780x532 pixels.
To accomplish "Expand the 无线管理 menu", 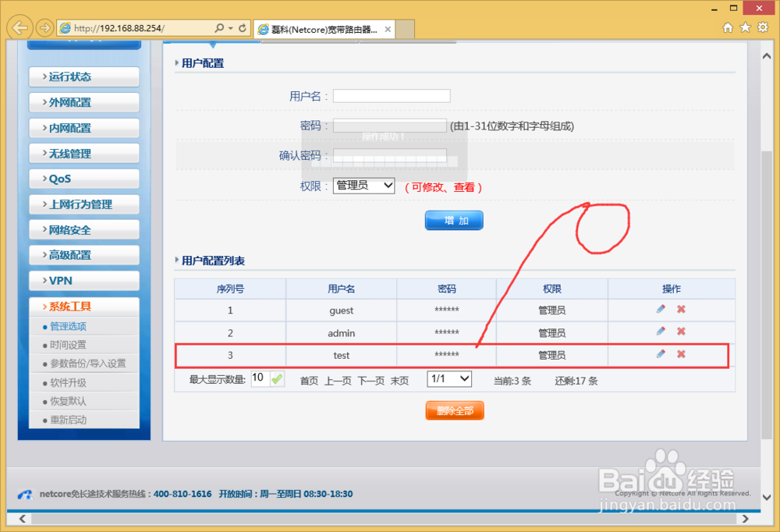I will click(x=84, y=153).
